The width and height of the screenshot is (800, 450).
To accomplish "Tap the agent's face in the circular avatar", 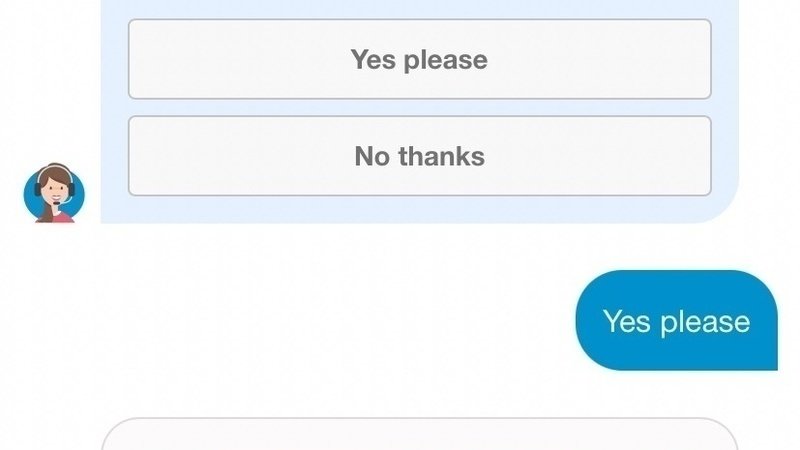I will click(55, 188).
